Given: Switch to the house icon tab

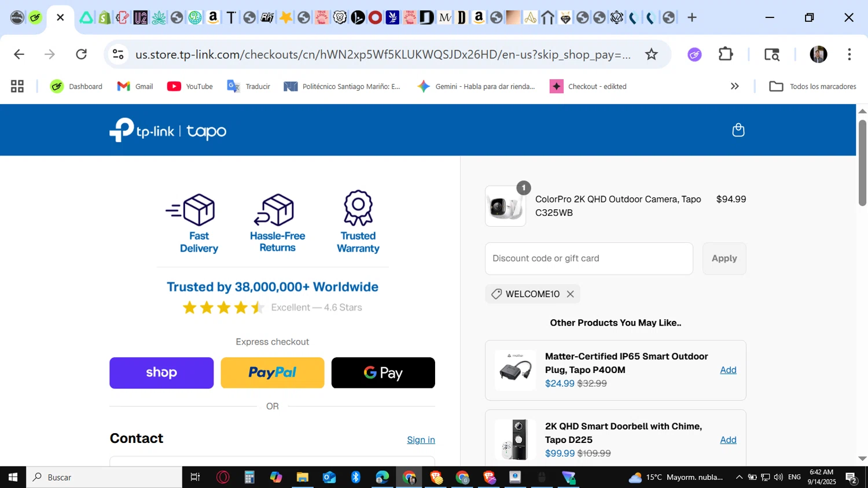Looking at the screenshot, I should click(x=548, y=17).
